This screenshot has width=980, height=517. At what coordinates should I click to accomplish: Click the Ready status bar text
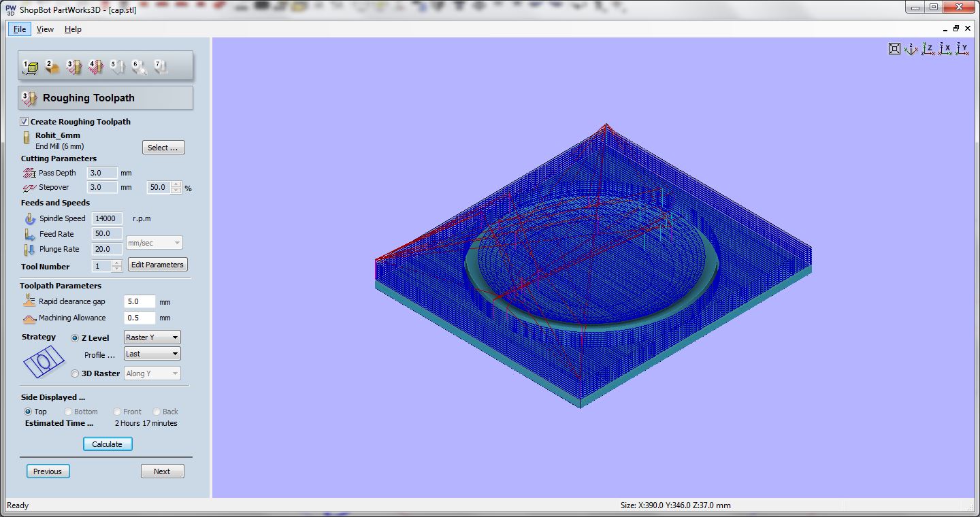(x=18, y=505)
